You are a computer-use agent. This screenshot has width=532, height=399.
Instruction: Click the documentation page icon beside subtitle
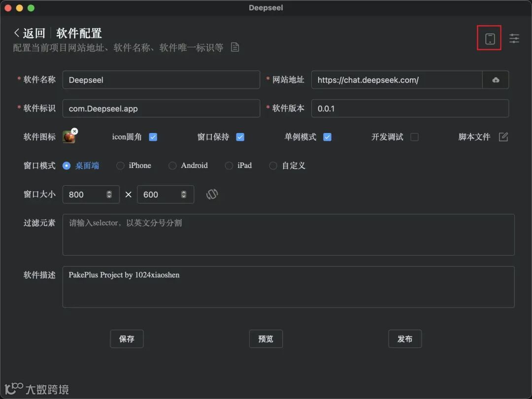click(235, 47)
